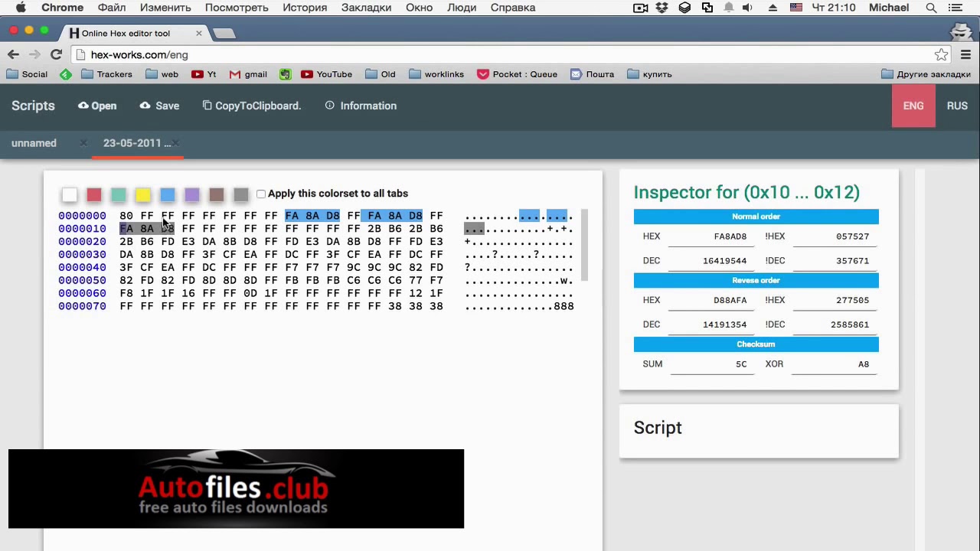The image size is (980, 551).
Task: Open the История menu
Action: tap(305, 8)
